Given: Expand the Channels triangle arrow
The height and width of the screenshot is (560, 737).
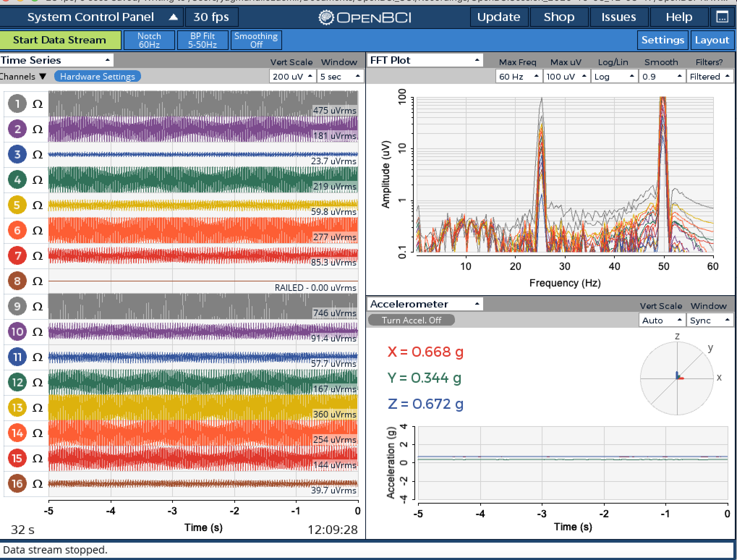Looking at the screenshot, I should 43,76.
